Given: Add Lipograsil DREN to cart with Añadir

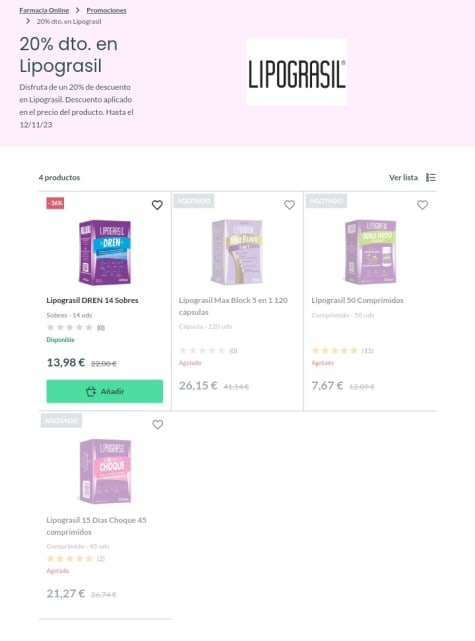Looking at the screenshot, I should tap(105, 391).
